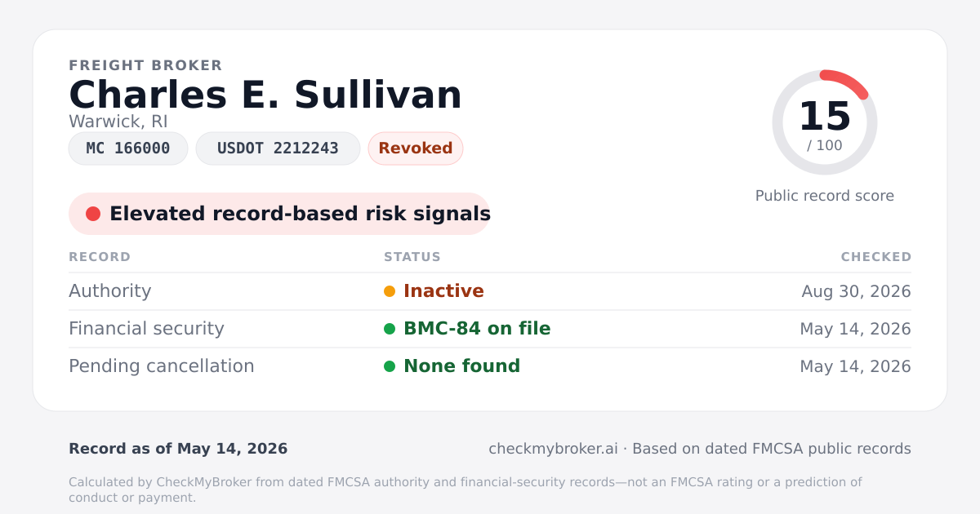Click the green dot next to BMC-84 on file
Image resolution: width=980 pixels, height=514 pixels.
[x=390, y=329]
